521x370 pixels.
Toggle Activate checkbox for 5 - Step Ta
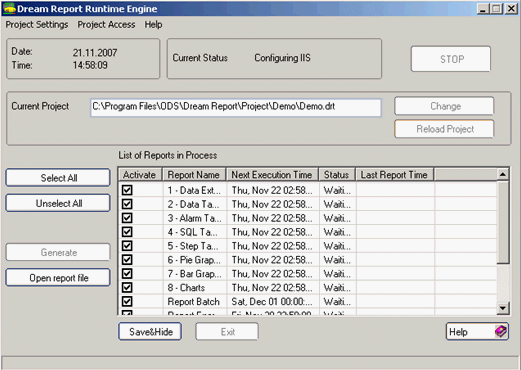(127, 246)
